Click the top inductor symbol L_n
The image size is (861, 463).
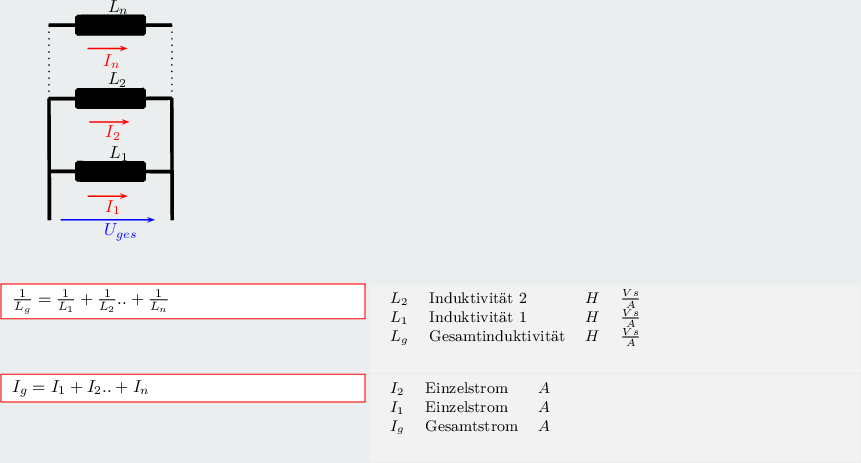pos(110,25)
